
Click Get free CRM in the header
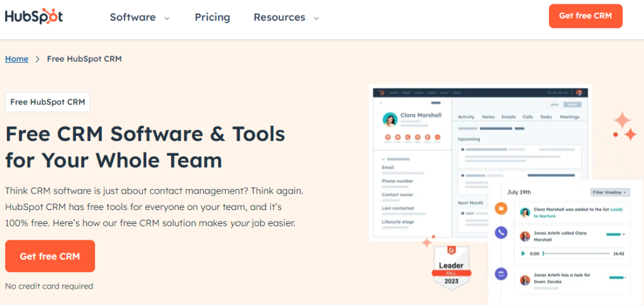click(x=586, y=16)
